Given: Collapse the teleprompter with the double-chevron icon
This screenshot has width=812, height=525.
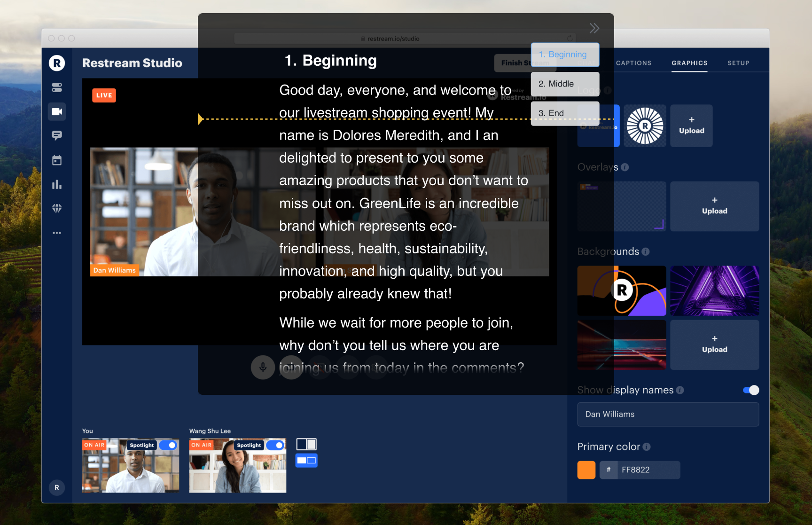Looking at the screenshot, I should (594, 28).
